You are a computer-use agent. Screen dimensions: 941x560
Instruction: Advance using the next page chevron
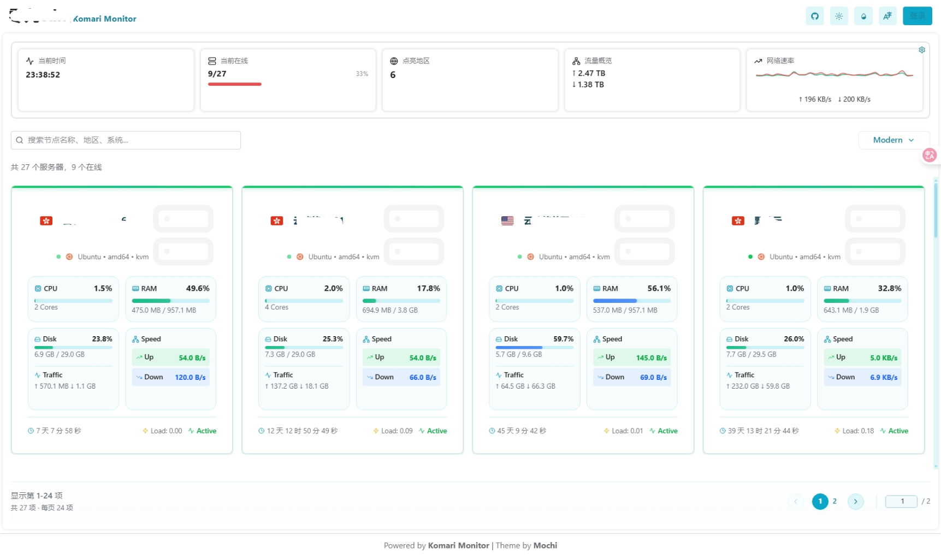pos(855,501)
